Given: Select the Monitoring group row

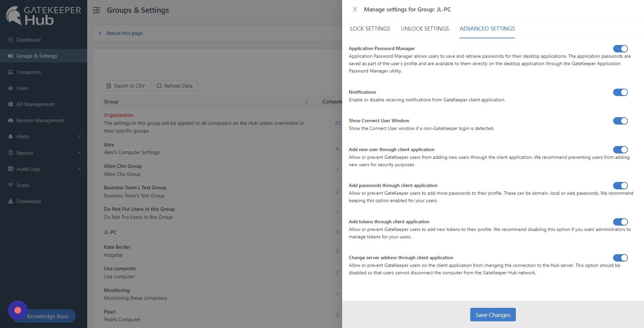Looking at the screenshot, I should point(221,294).
